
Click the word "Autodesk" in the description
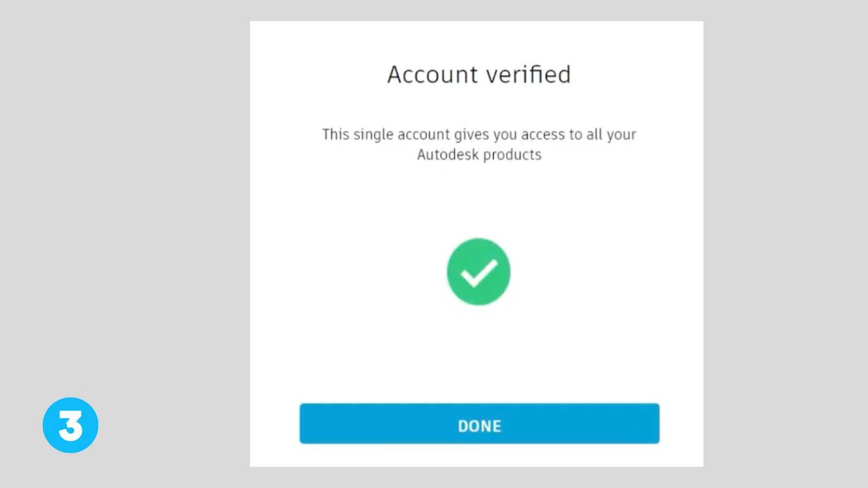point(448,155)
